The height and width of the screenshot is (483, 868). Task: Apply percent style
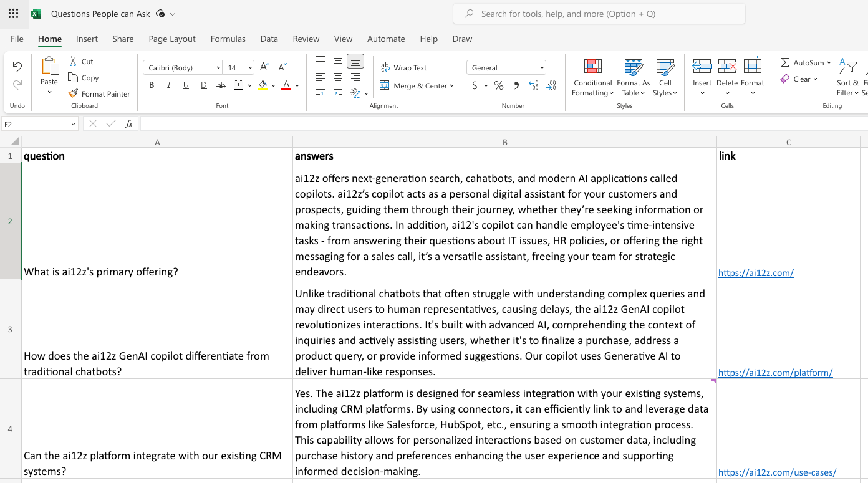click(499, 85)
